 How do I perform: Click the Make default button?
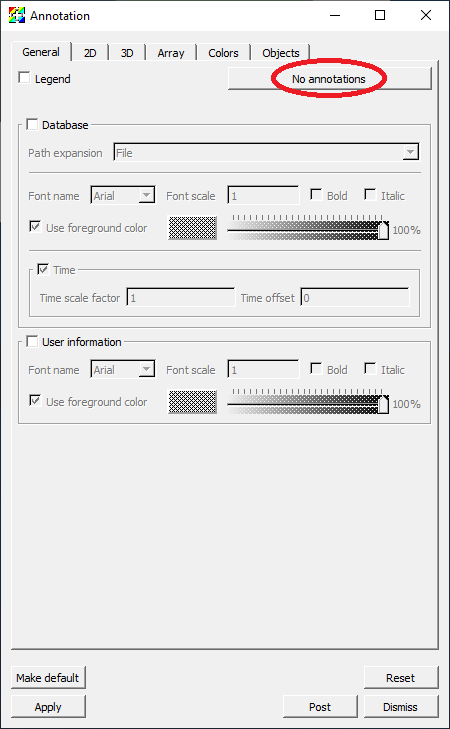[x=48, y=678]
